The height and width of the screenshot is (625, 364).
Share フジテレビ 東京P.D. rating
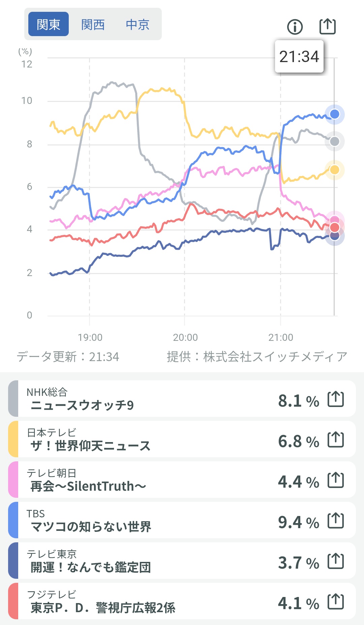point(336,602)
